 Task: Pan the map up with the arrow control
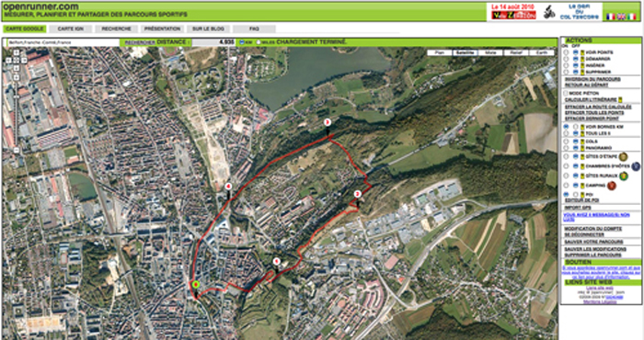click(17, 52)
